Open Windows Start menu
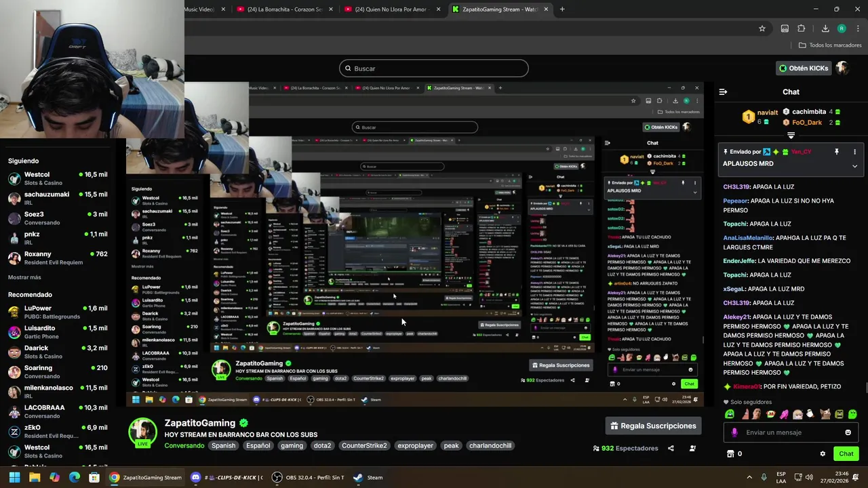Screen dimensions: 868x488 (x=14, y=477)
